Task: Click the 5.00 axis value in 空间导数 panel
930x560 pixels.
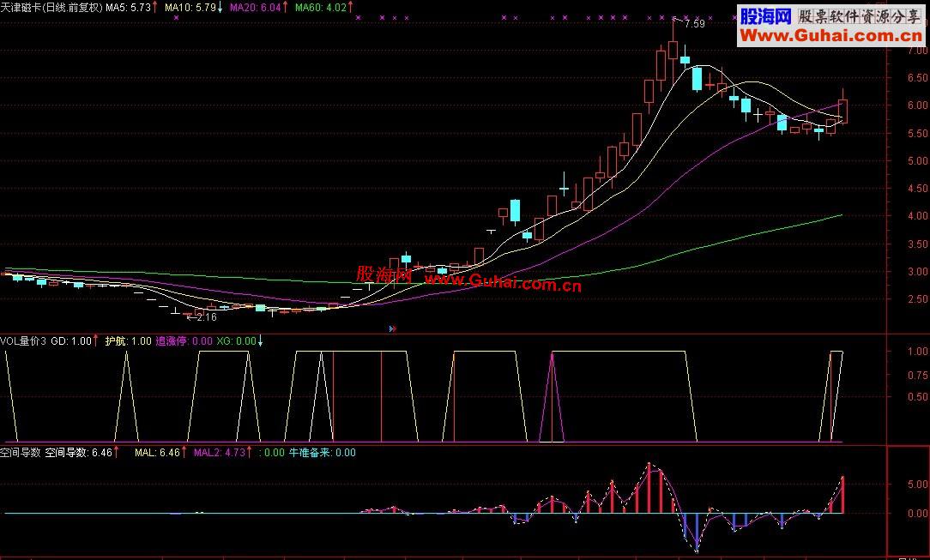Action: pyautogui.click(x=918, y=485)
